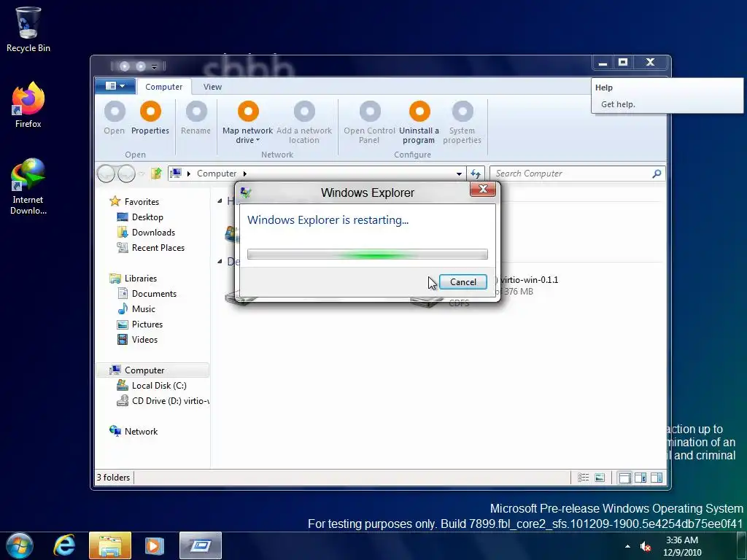
Task: Click the muted volume tray icon
Action: pos(646,547)
